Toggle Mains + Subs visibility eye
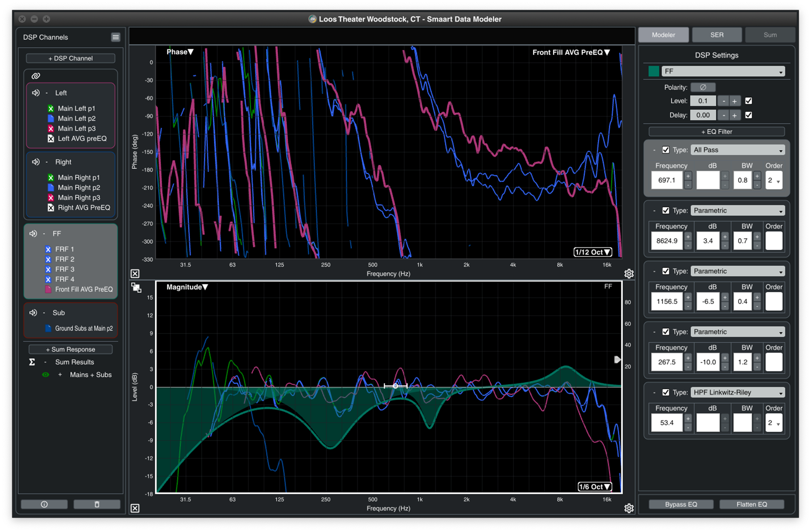Image resolution: width=811 pixels, height=532 pixels. tap(45, 375)
